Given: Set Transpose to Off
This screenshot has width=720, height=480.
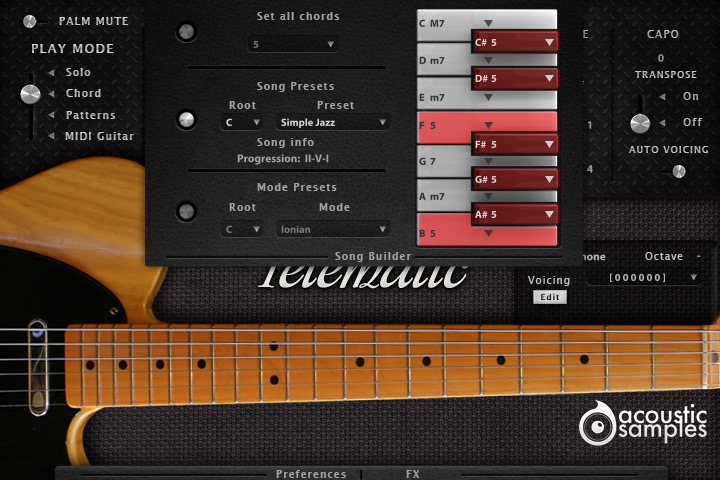Looking at the screenshot, I should (692, 123).
